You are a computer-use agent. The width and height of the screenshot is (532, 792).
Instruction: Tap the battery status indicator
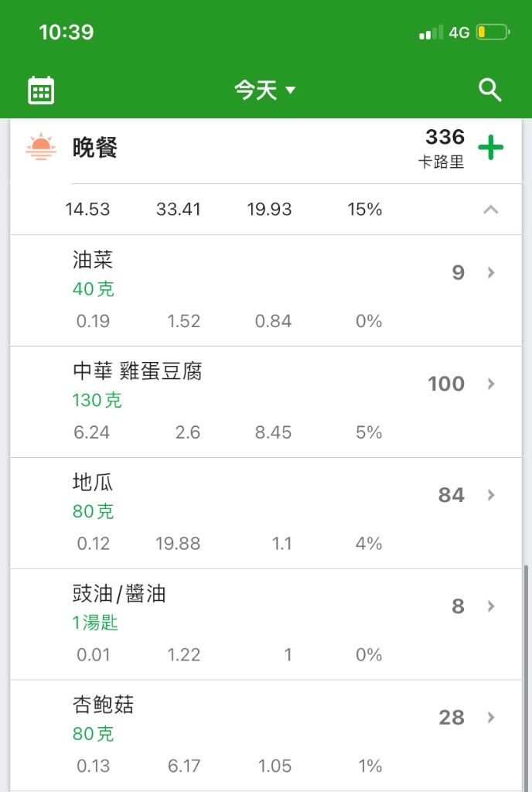(x=493, y=32)
